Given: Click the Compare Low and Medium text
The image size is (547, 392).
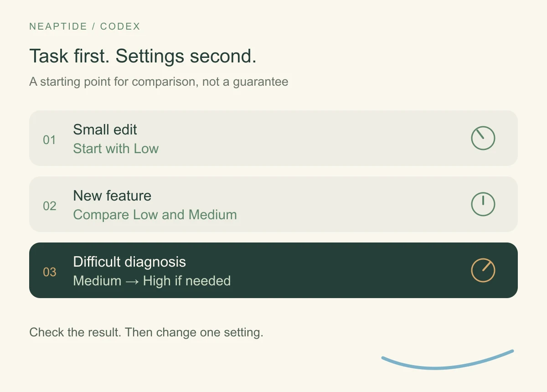Looking at the screenshot, I should (x=155, y=215).
